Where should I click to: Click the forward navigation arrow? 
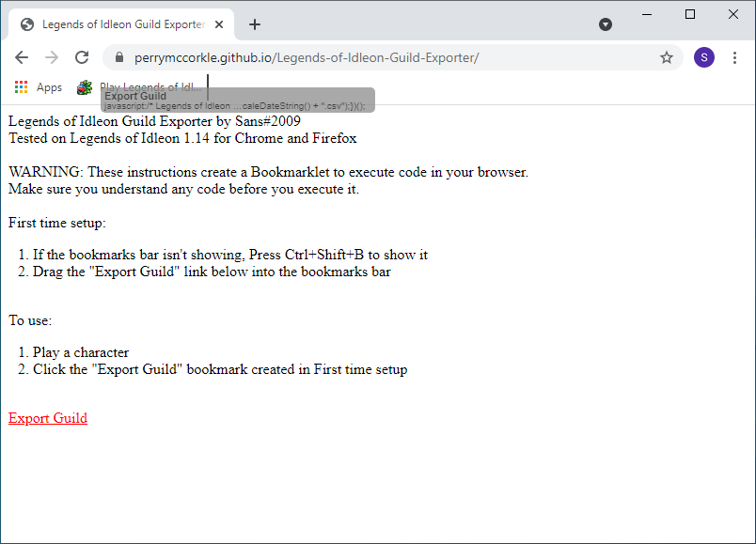pos(52,57)
